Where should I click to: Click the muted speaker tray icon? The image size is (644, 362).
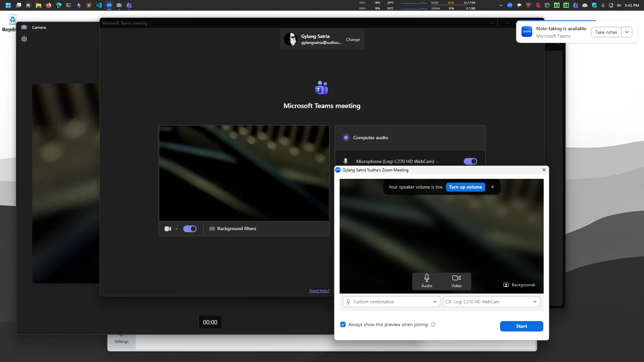[619, 5]
